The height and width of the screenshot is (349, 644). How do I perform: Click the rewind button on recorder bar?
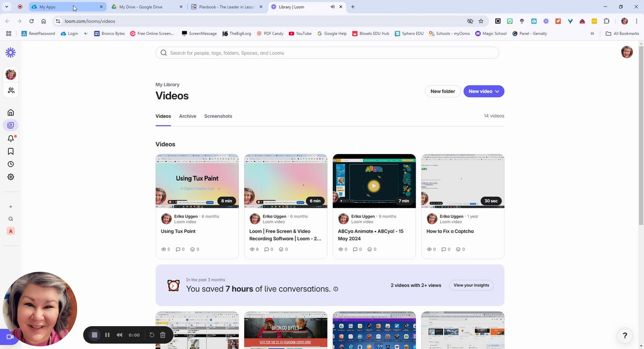[x=119, y=335]
